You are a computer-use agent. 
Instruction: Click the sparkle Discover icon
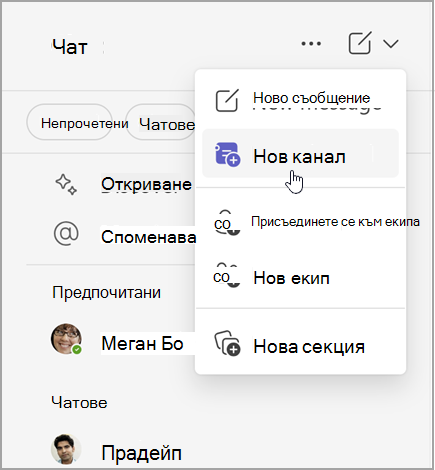[66, 184]
